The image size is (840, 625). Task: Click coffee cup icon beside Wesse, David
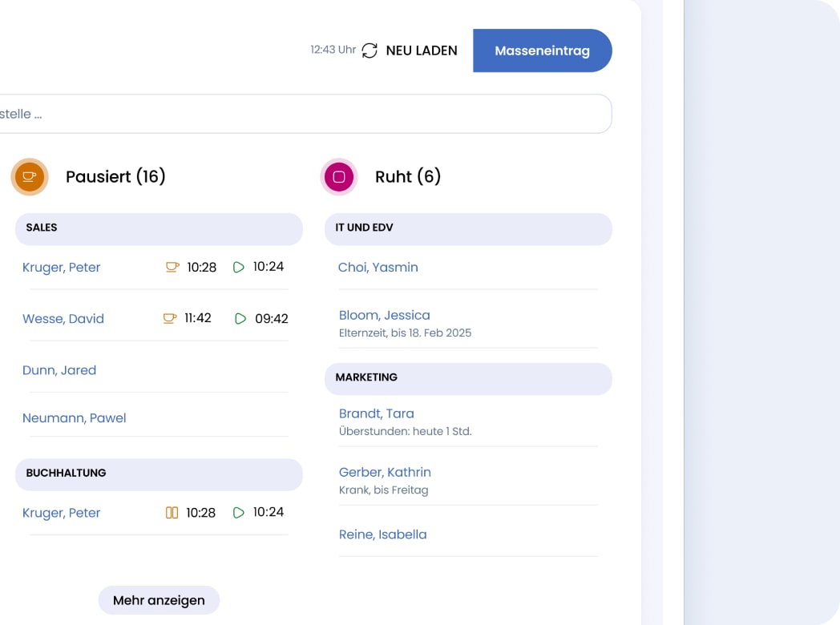pyautogui.click(x=169, y=318)
